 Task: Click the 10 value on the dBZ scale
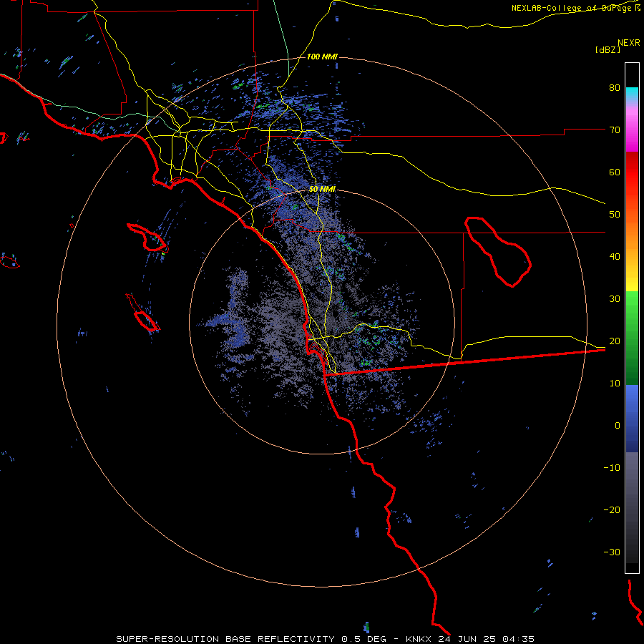[615, 384]
